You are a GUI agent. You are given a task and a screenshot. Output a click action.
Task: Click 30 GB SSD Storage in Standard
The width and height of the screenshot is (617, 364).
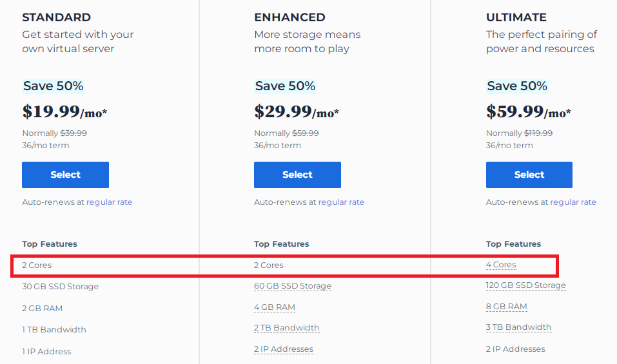click(61, 287)
